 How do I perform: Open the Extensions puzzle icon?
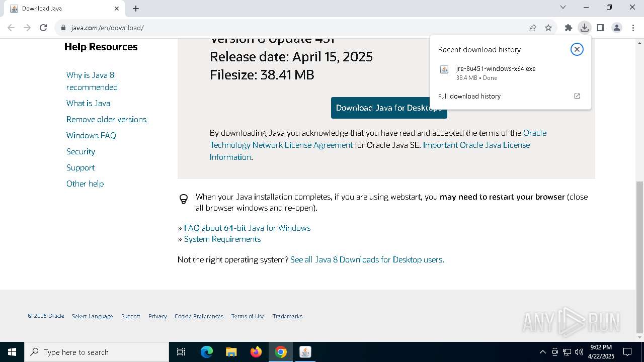coord(568,28)
